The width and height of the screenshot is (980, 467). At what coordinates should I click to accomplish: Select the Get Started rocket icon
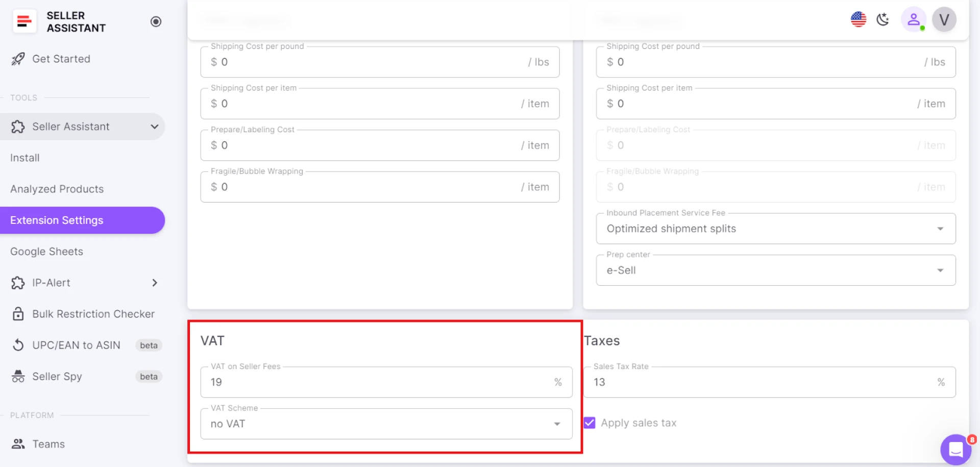point(18,59)
